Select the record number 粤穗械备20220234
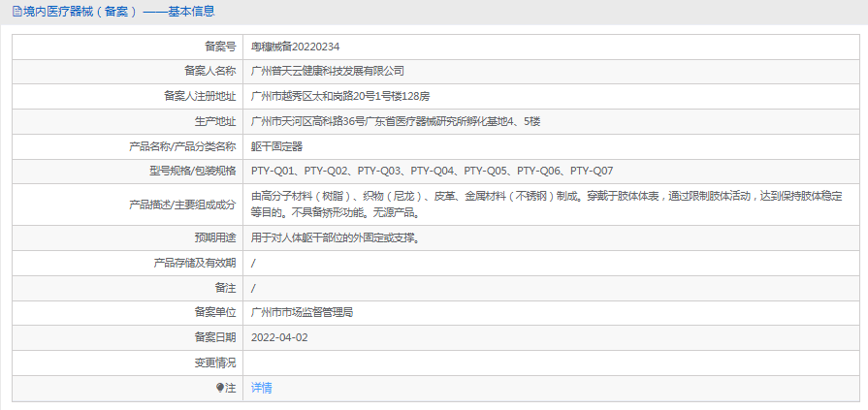Viewport: 868px width, 410px height. 295,47
